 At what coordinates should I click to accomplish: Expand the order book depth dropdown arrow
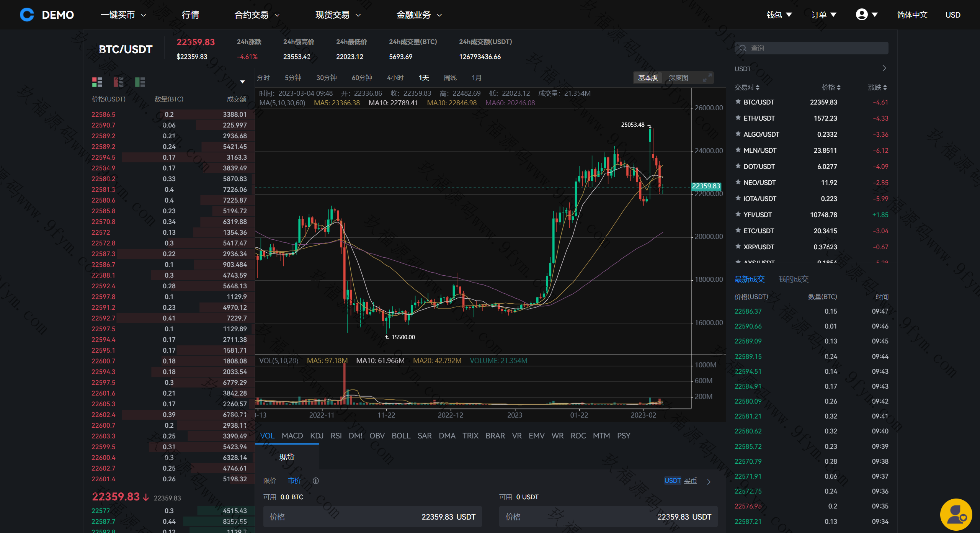click(x=242, y=82)
